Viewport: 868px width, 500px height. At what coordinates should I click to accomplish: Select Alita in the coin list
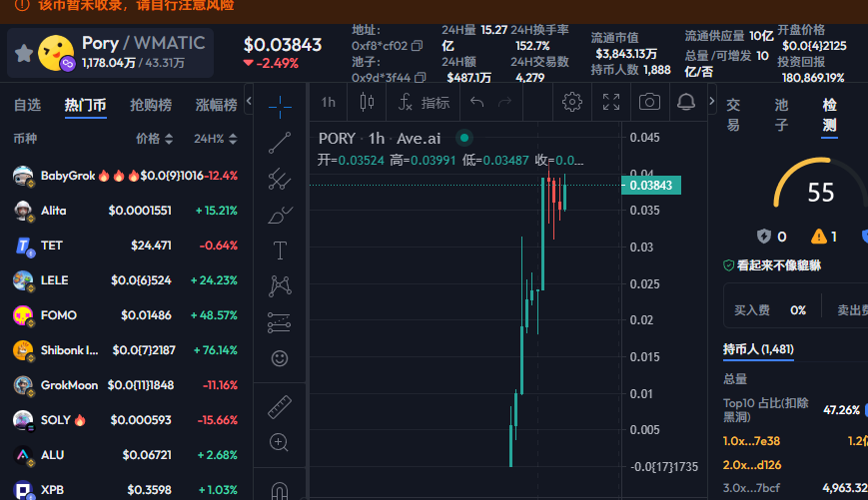[x=126, y=211]
